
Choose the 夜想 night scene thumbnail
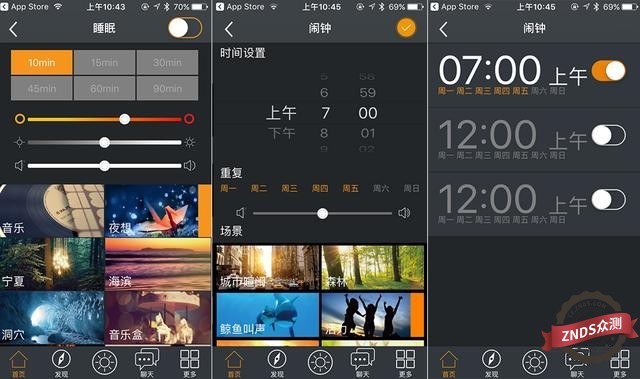click(x=158, y=211)
